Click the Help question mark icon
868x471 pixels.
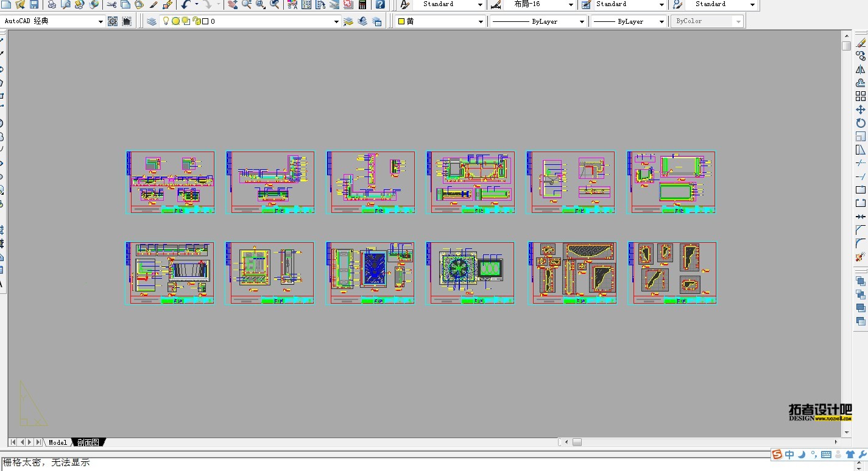coord(380,5)
